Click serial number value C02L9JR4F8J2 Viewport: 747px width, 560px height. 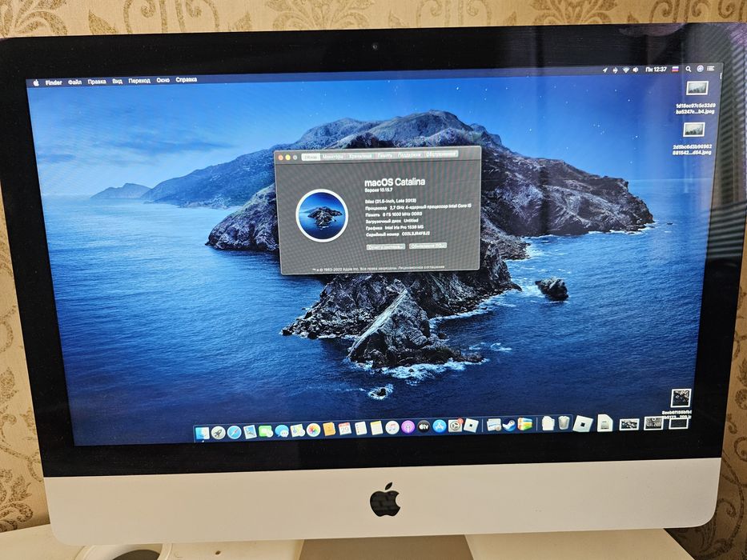click(x=416, y=234)
